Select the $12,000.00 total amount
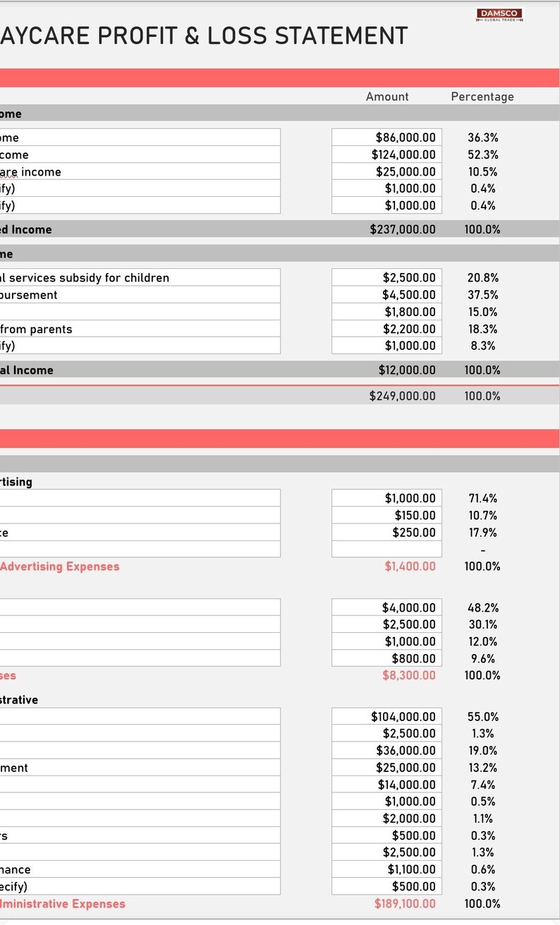Image resolution: width=560 pixels, height=925 pixels. 407,370
